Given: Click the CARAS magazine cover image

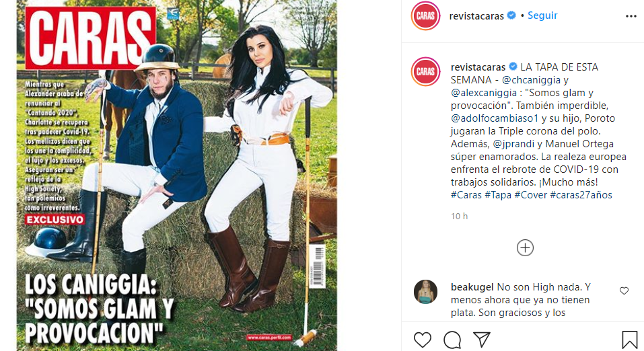Looking at the screenshot, I should tap(176, 175).
